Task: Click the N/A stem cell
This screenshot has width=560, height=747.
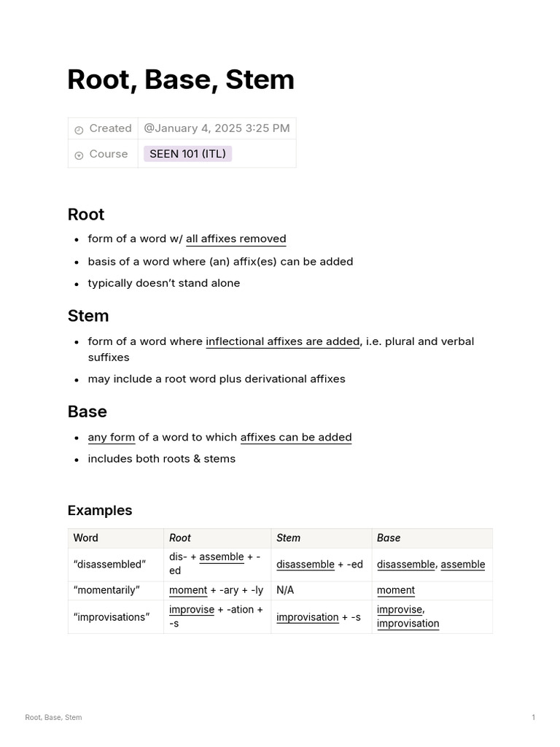Action: (285, 590)
